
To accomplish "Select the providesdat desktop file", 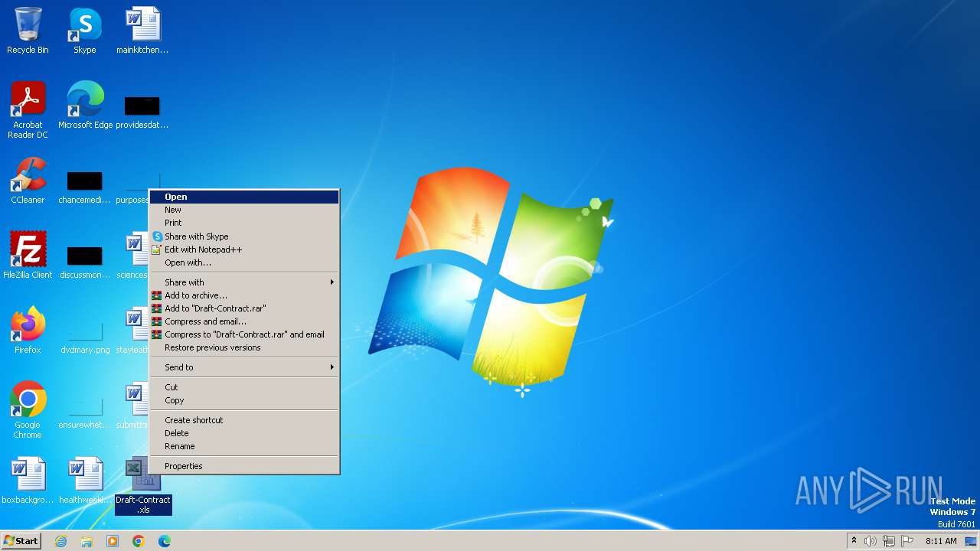I will (142, 105).
